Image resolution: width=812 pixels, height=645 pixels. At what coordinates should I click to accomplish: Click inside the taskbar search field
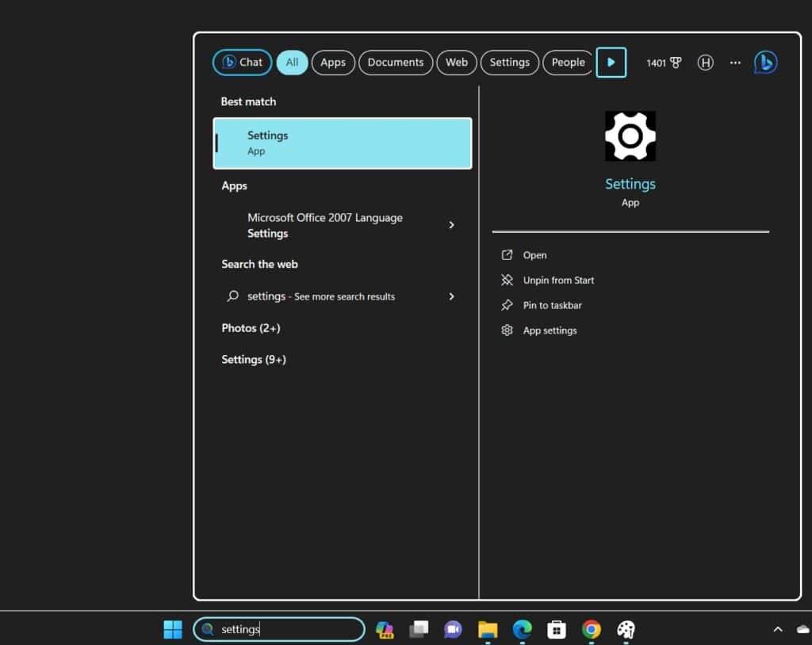pyautogui.click(x=279, y=629)
